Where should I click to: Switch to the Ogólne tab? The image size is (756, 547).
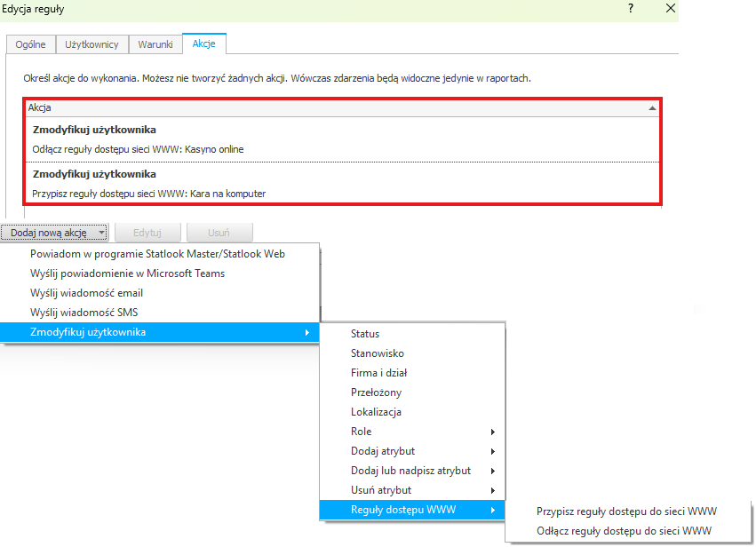pos(31,44)
